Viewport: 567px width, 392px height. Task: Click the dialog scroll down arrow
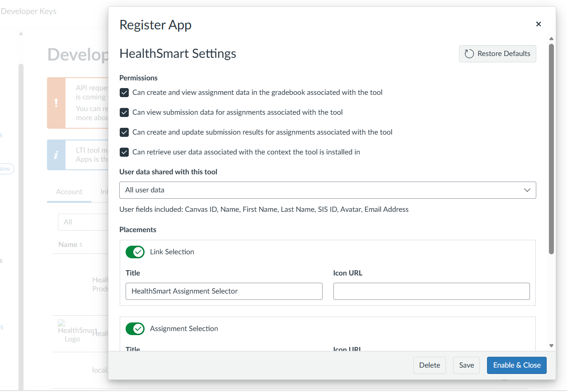[x=551, y=345]
